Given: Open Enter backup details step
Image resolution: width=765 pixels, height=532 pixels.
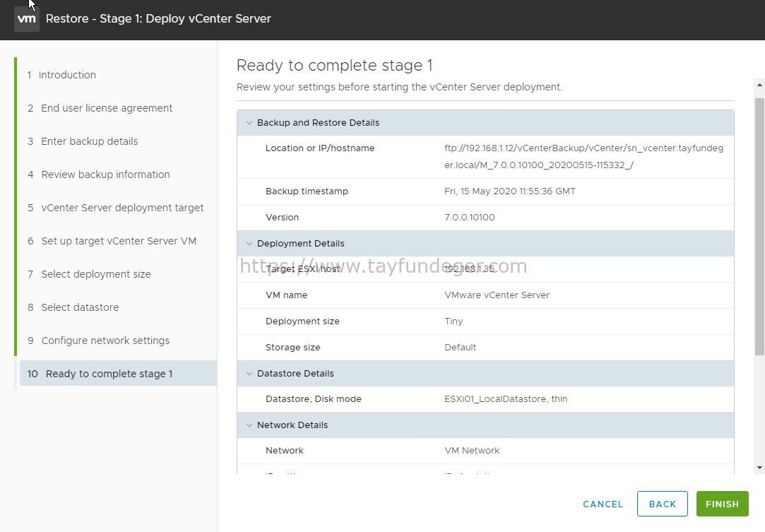Looking at the screenshot, I should coord(83,141).
